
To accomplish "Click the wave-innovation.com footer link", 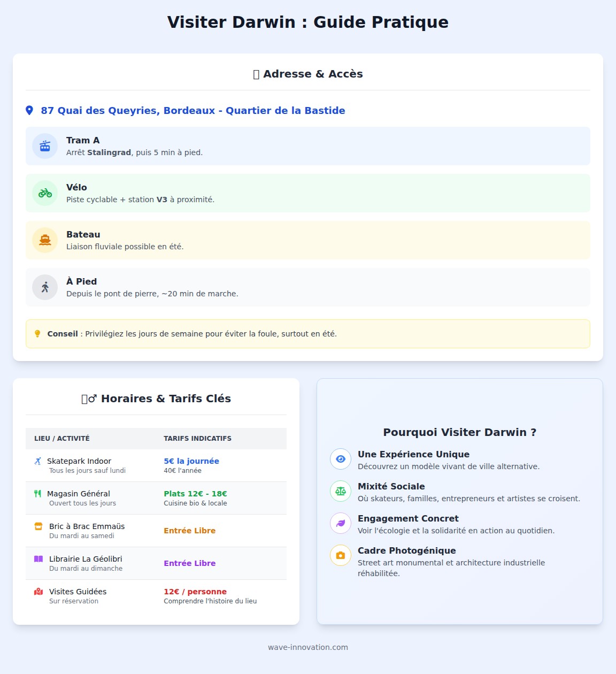I will tap(308, 647).
